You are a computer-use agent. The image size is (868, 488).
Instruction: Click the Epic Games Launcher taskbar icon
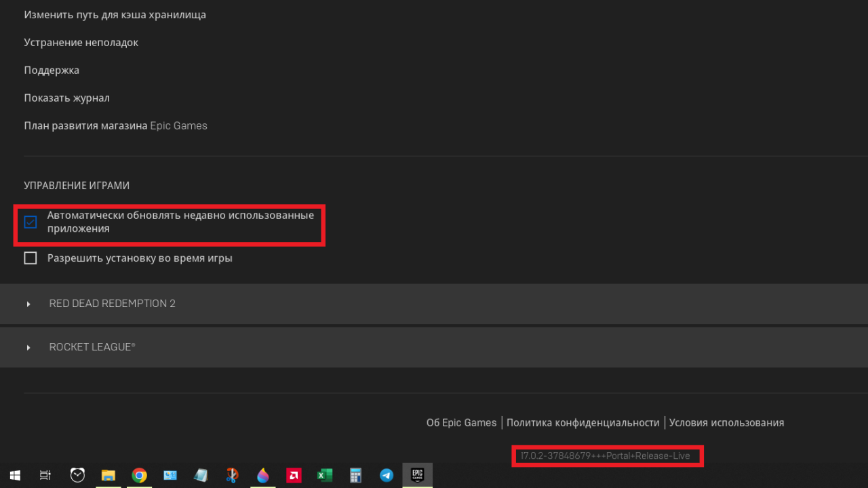(417, 476)
